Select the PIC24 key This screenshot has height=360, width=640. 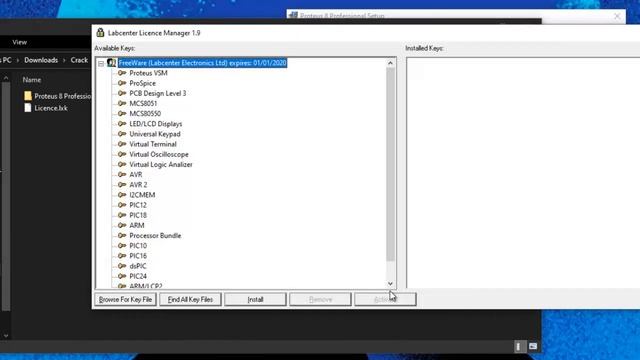coord(138,276)
